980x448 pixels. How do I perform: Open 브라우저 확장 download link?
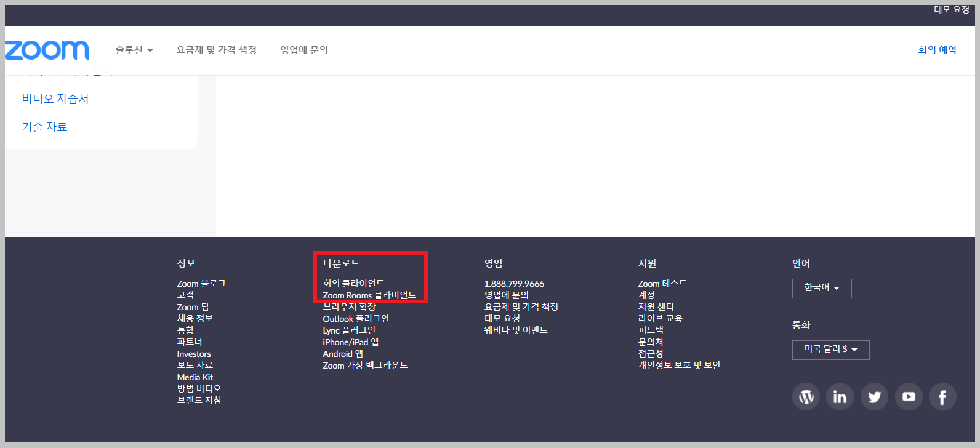point(349,307)
